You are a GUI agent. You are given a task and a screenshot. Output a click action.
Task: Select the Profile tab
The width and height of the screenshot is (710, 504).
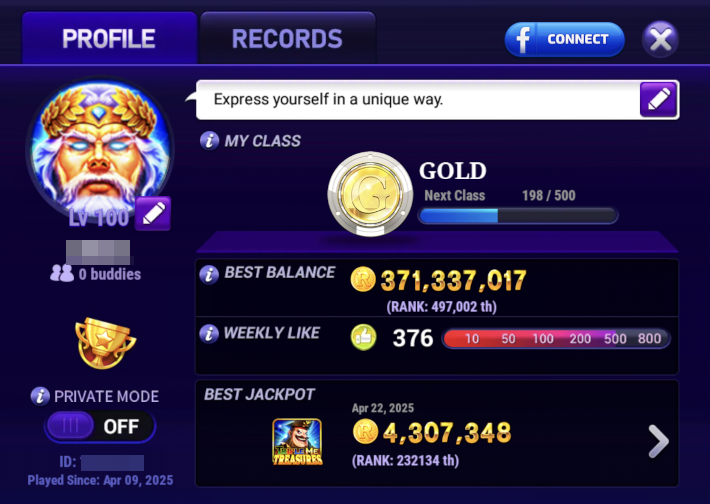(109, 38)
